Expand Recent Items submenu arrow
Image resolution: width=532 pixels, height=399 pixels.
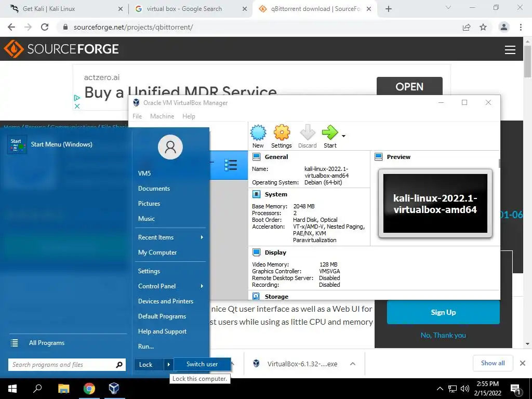tap(202, 237)
